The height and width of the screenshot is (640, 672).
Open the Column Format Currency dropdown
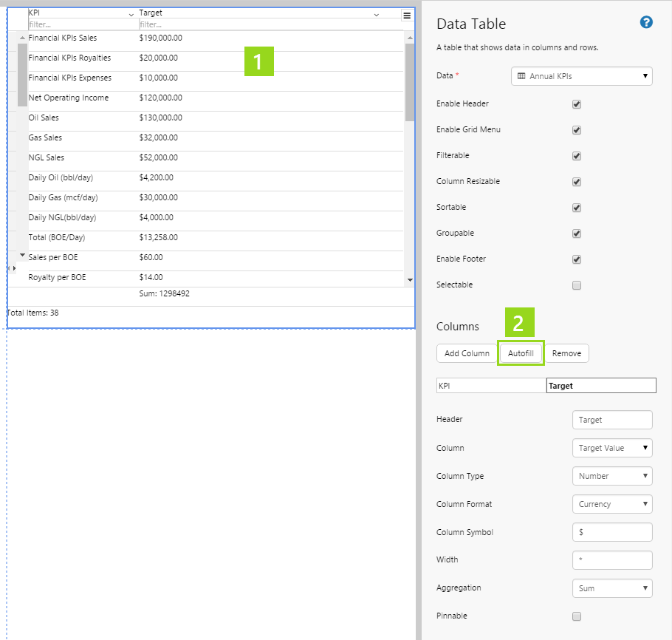point(612,504)
